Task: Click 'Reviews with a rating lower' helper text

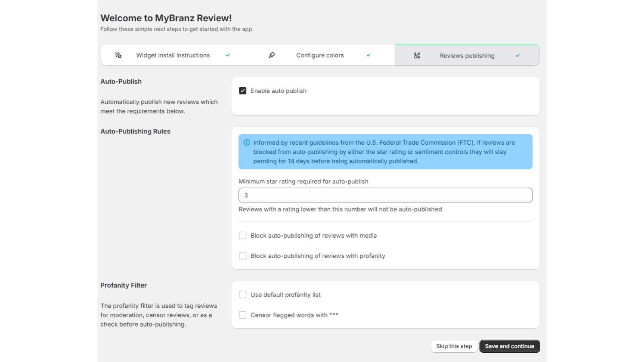Action: click(x=340, y=209)
